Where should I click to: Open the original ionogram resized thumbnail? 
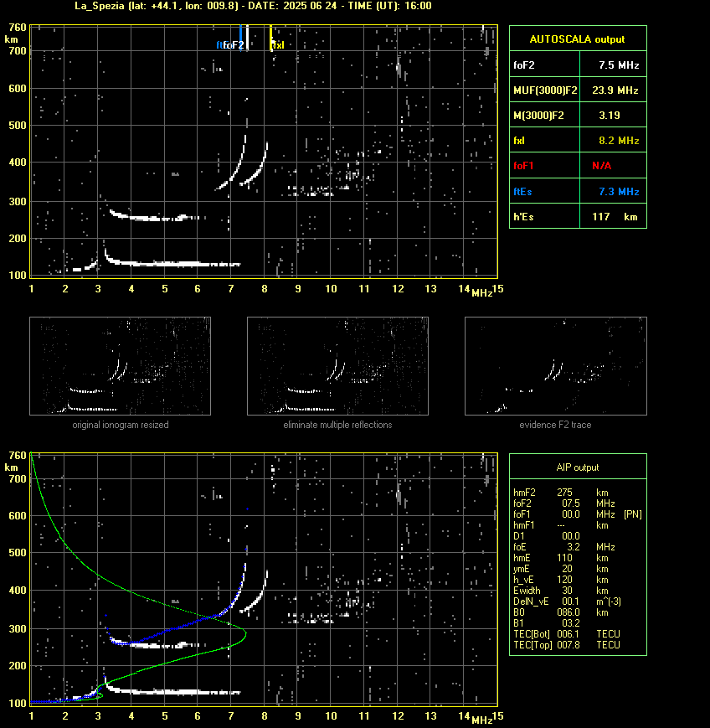(121, 366)
